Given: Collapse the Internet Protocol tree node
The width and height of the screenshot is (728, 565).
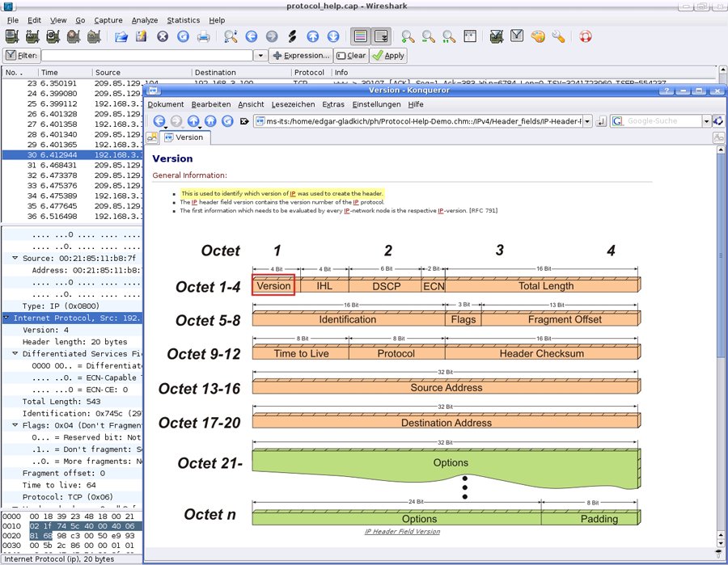Looking at the screenshot, I should coord(6,318).
